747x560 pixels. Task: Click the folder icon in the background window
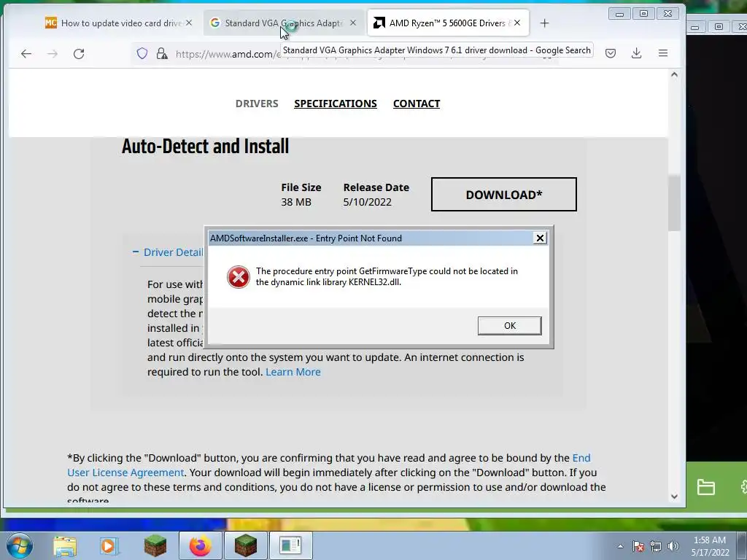(x=705, y=487)
